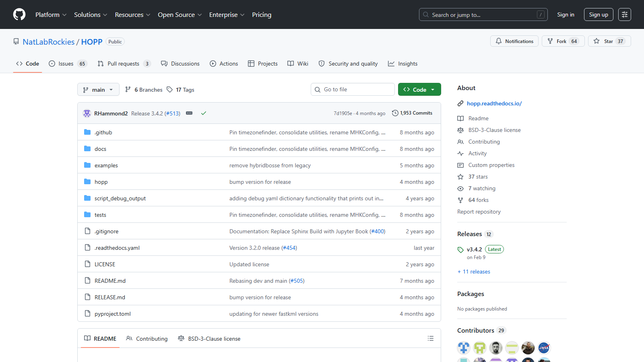Open the .gitignore file
The image size is (644, 362).
tap(107, 231)
